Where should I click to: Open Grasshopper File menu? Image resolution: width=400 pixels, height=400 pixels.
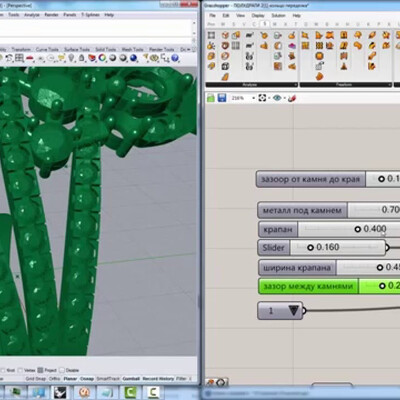click(212, 16)
